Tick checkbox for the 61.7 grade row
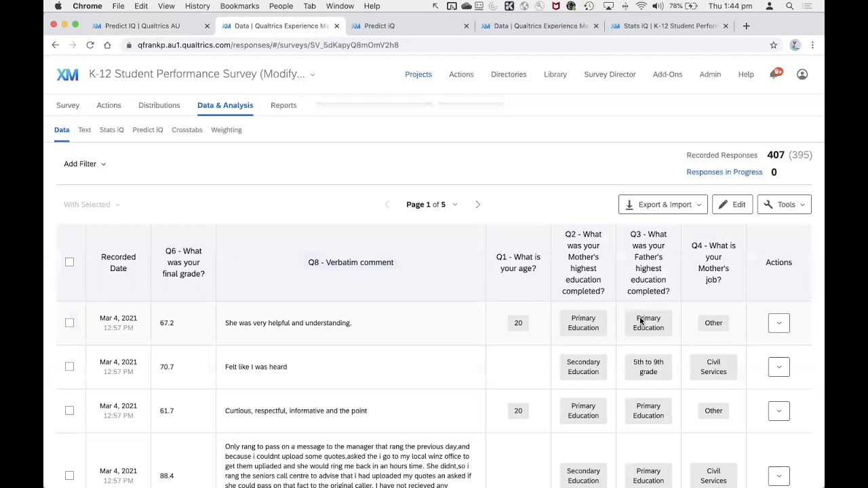 pyautogui.click(x=69, y=411)
